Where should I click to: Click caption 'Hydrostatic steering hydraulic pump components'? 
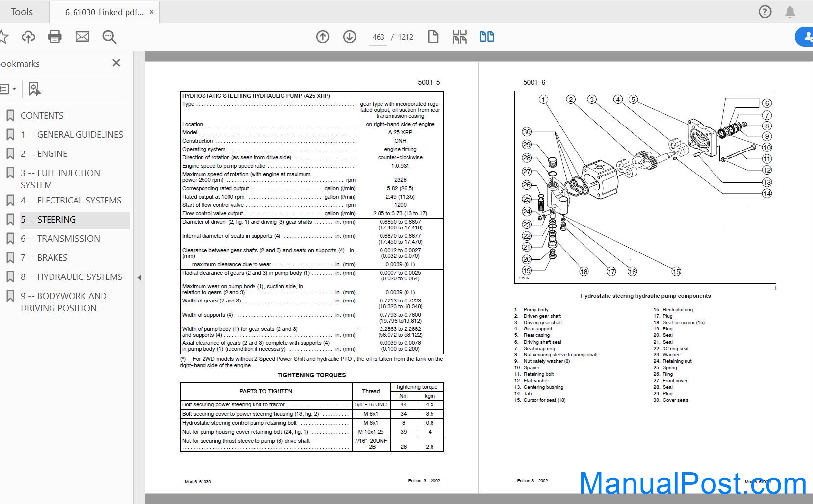tap(645, 296)
